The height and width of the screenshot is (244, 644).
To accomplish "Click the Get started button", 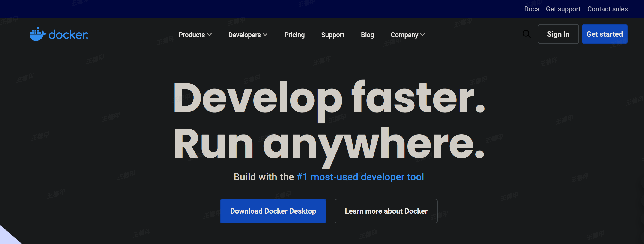I will [x=605, y=34].
